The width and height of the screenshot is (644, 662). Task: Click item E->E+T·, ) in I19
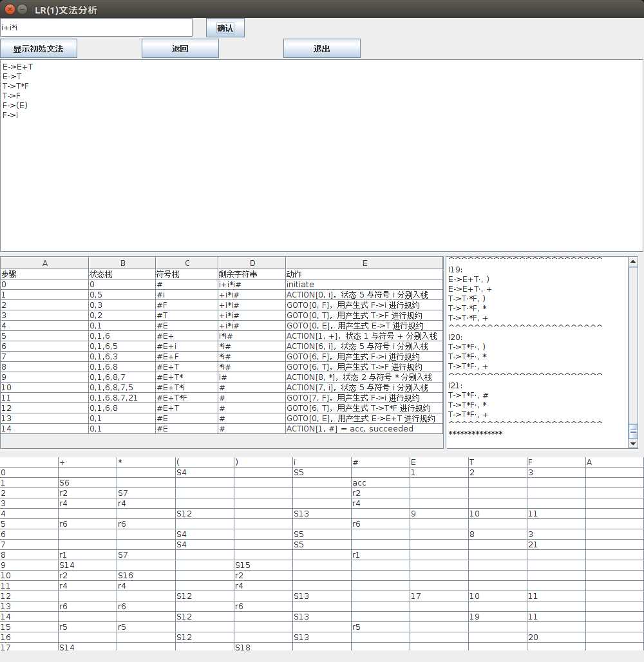pos(469,279)
